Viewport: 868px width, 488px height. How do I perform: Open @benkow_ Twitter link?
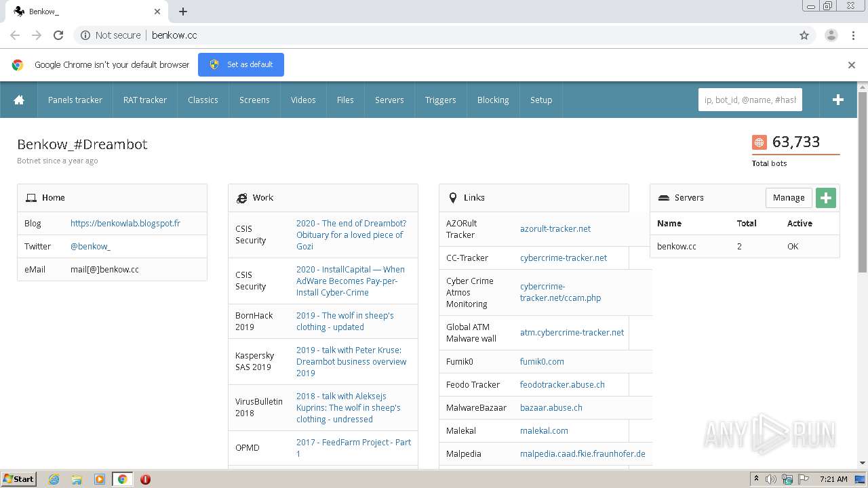pos(90,246)
